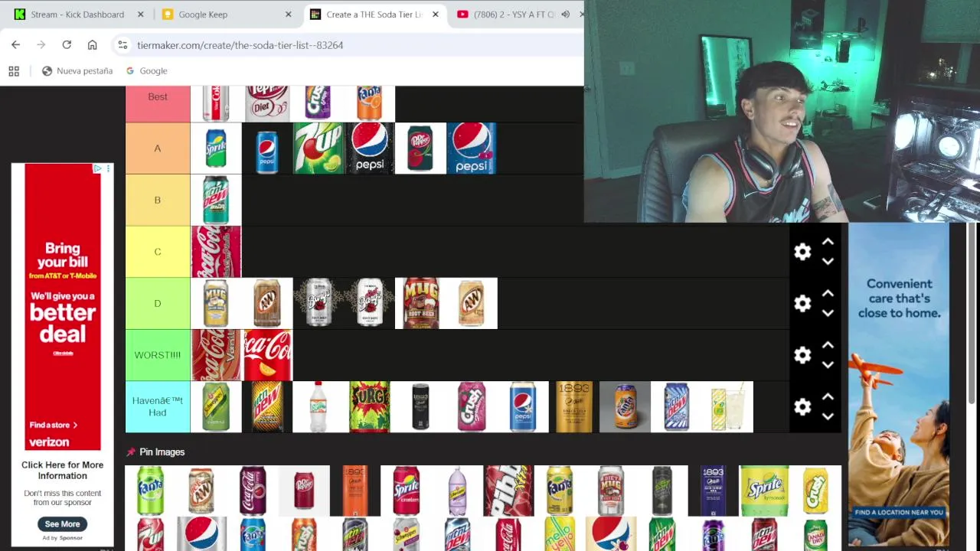Move Haven't Had row down with arrow
The width and height of the screenshot is (980, 551).
pyautogui.click(x=828, y=416)
